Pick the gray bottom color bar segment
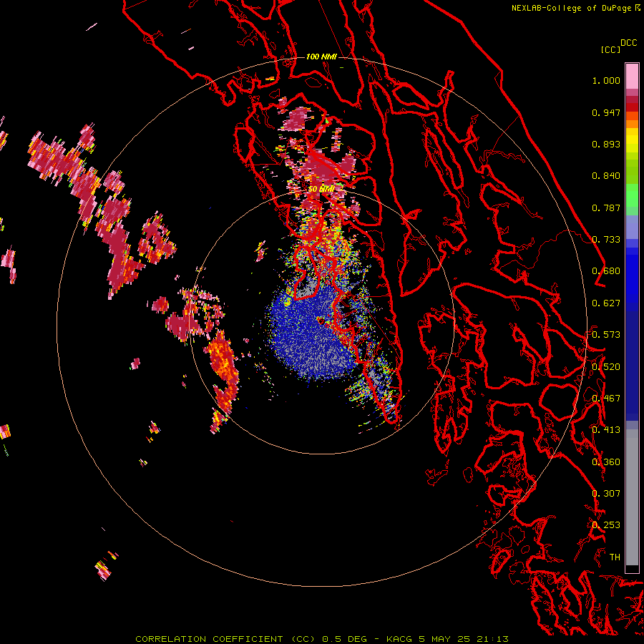 [x=632, y=497]
